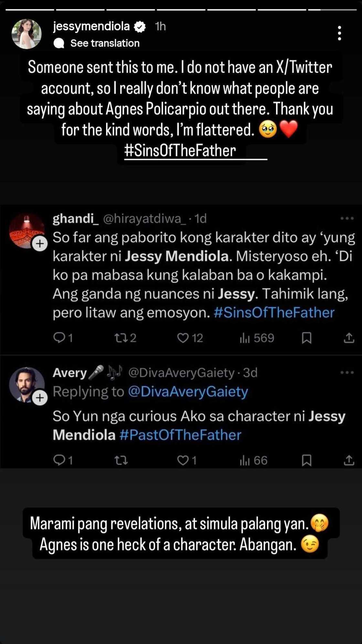362x644 pixels.
Task: Click the @DivaAveryGaiety reply mention
Action: [x=188, y=392]
